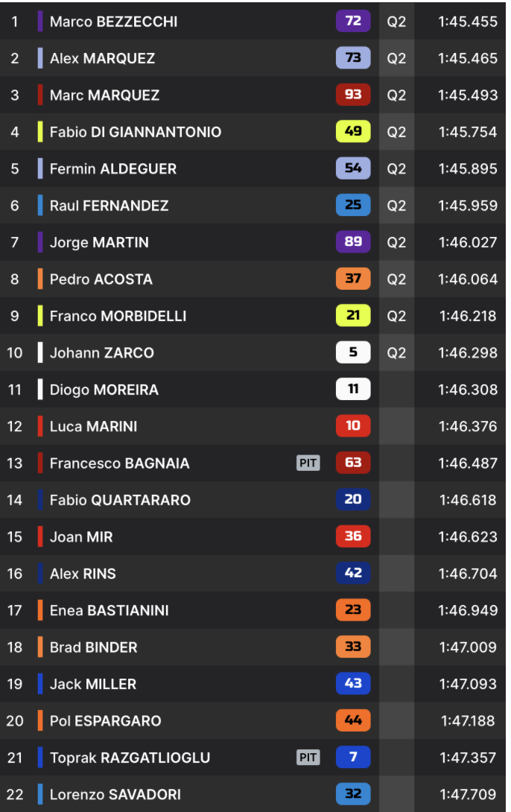Click Jorge MARTIN rider name
The height and width of the screenshot is (812, 511).
coord(99,242)
